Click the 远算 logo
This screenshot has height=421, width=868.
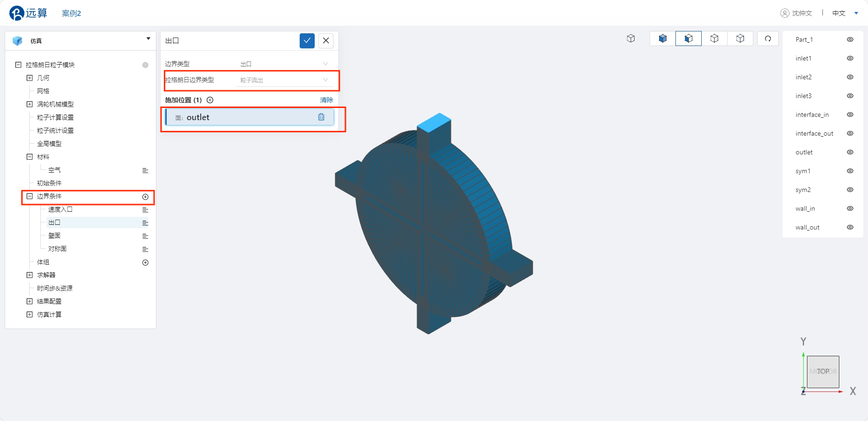pyautogui.click(x=28, y=13)
